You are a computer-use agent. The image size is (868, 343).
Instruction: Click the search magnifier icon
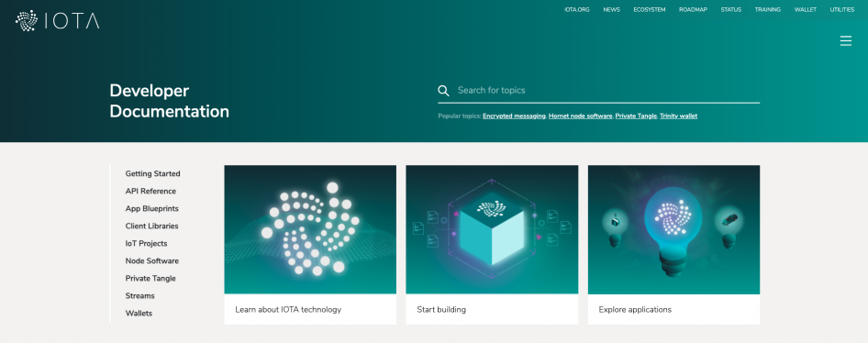pos(443,91)
